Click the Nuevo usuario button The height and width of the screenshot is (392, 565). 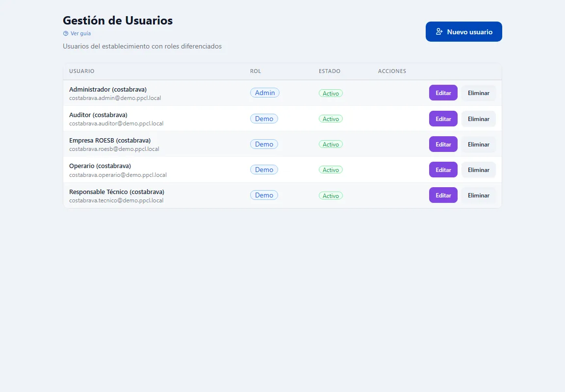pos(464,32)
